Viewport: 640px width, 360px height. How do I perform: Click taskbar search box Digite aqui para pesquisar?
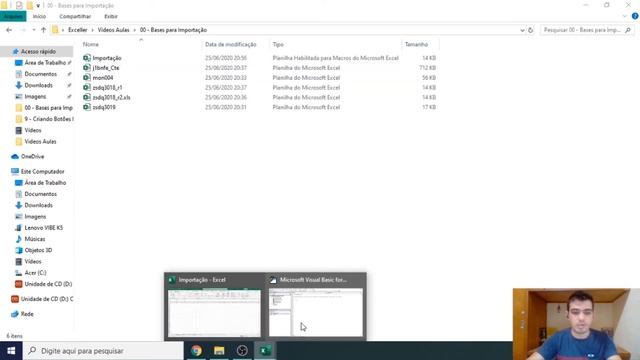tap(103, 351)
